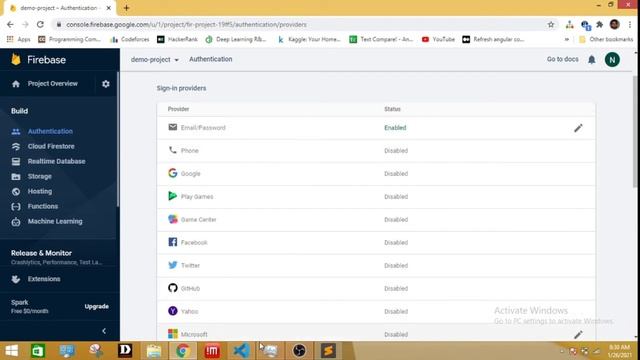Click the Game Center provider icon
Image resolution: width=640 pixels, height=360 pixels.
pos(173,219)
